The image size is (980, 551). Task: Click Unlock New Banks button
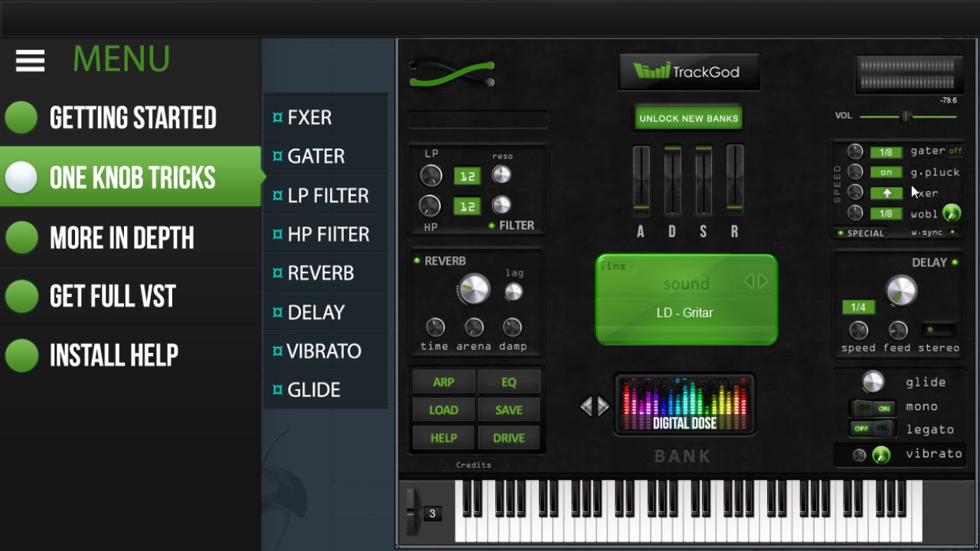pos(688,119)
